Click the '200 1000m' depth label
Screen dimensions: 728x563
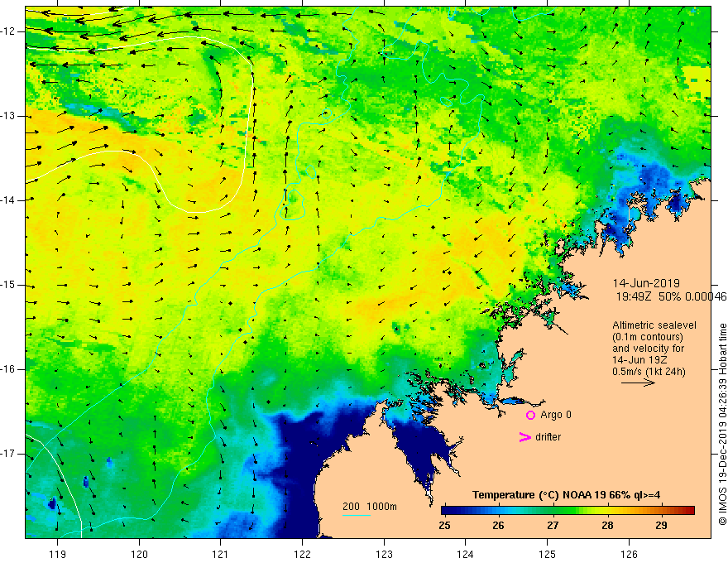[370, 507]
